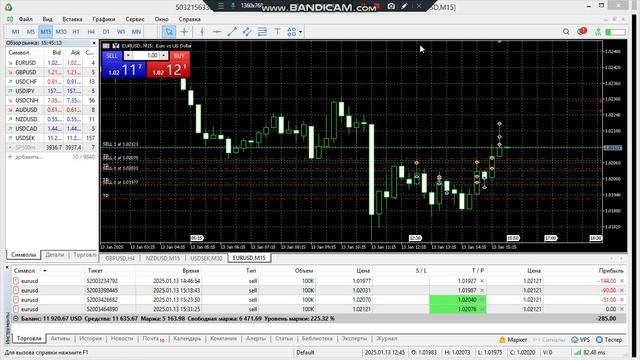Click Bandicam screenshot camera icon
Viewport: 640px width, 360px height.
pos(391,6)
